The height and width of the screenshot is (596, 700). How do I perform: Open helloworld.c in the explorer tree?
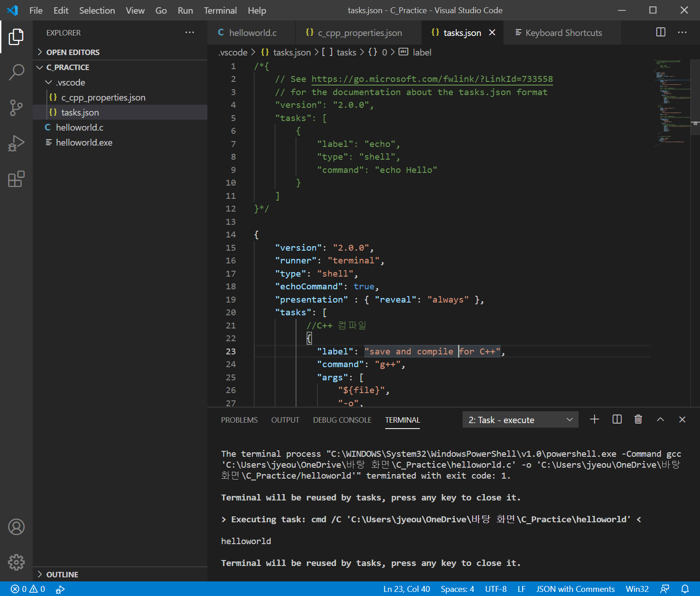coord(120,127)
